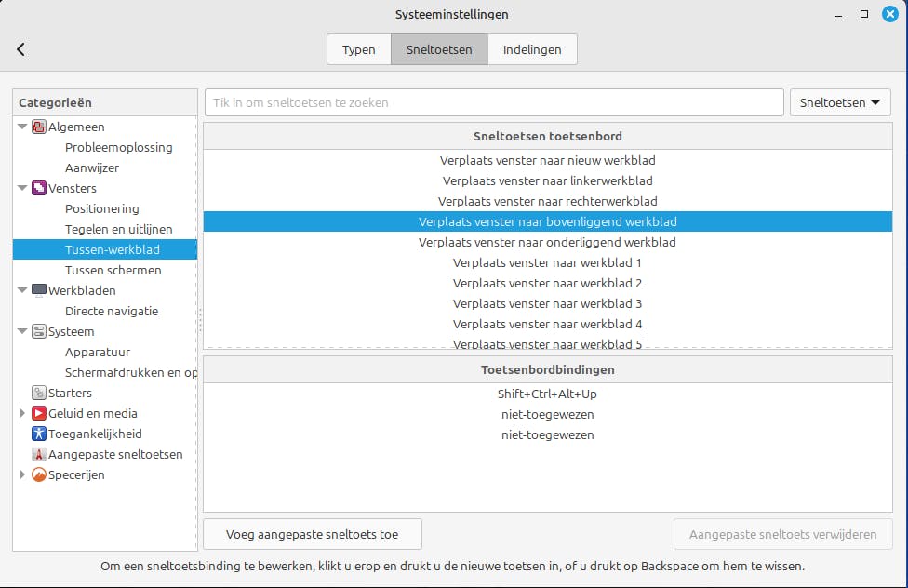Viewport: 908px width, 588px height.
Task: Switch to the Sneltoetsen tab
Action: click(439, 50)
